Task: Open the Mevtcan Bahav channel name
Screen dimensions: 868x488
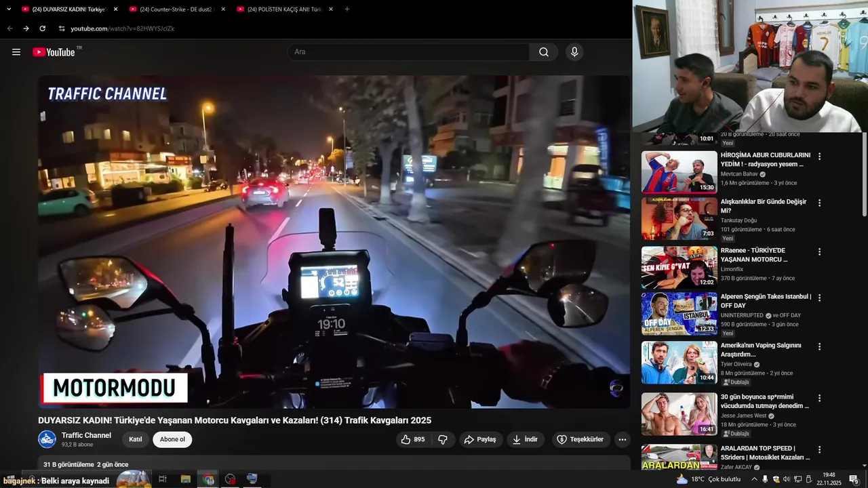Action: [739, 174]
